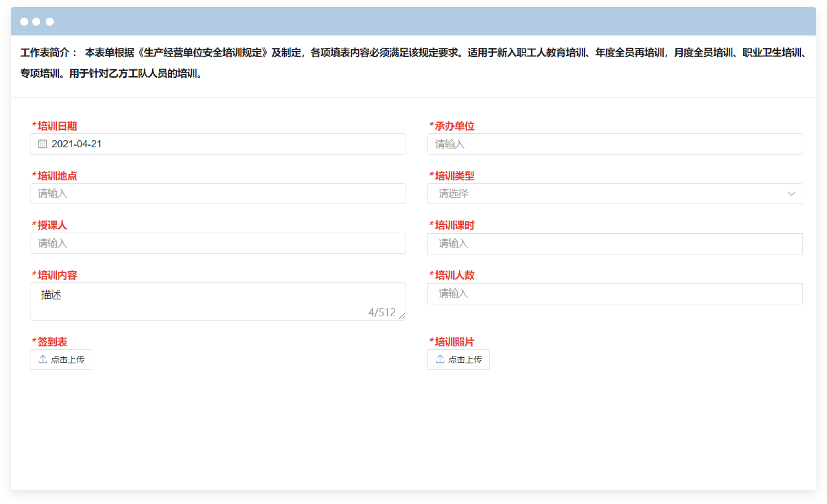
Task: Focus the 培训人数 input field
Action: (x=614, y=294)
